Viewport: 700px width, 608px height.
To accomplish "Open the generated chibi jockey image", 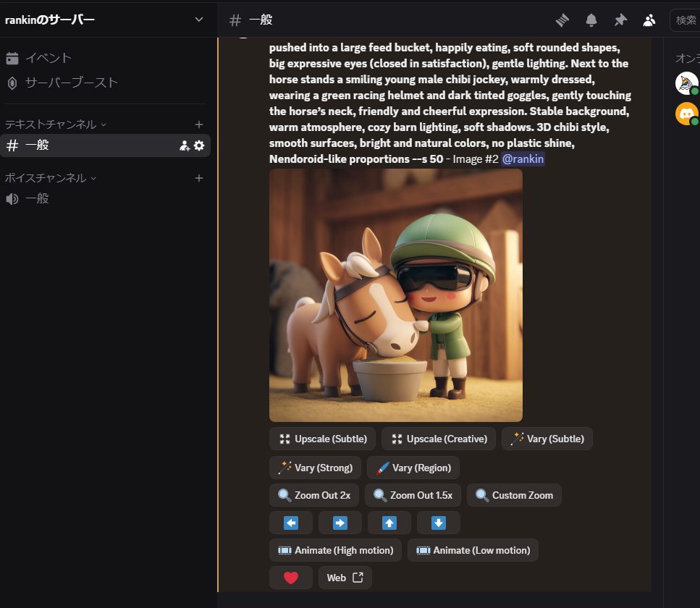I will tap(395, 295).
